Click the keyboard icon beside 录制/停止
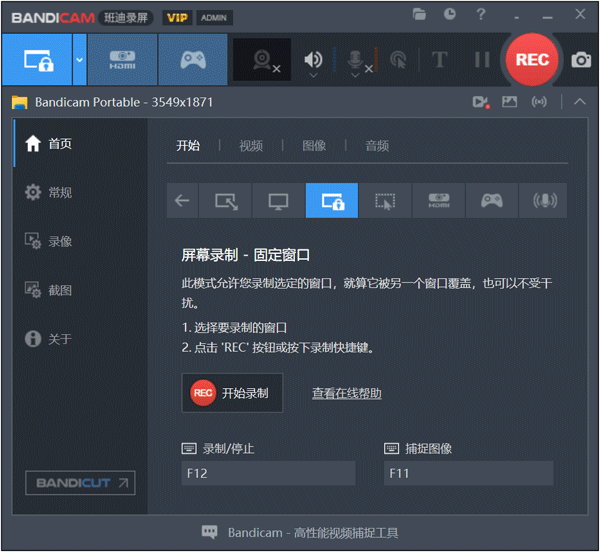The image size is (600, 554). tap(189, 448)
